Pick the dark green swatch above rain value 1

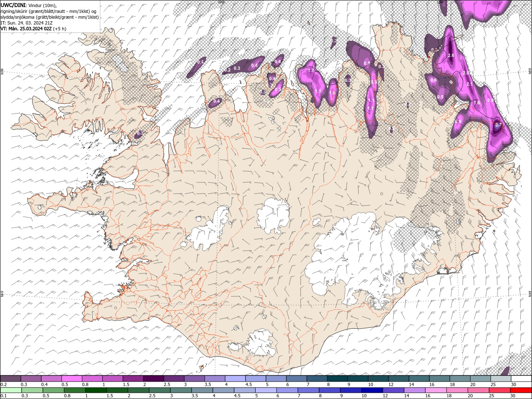(x=96, y=390)
